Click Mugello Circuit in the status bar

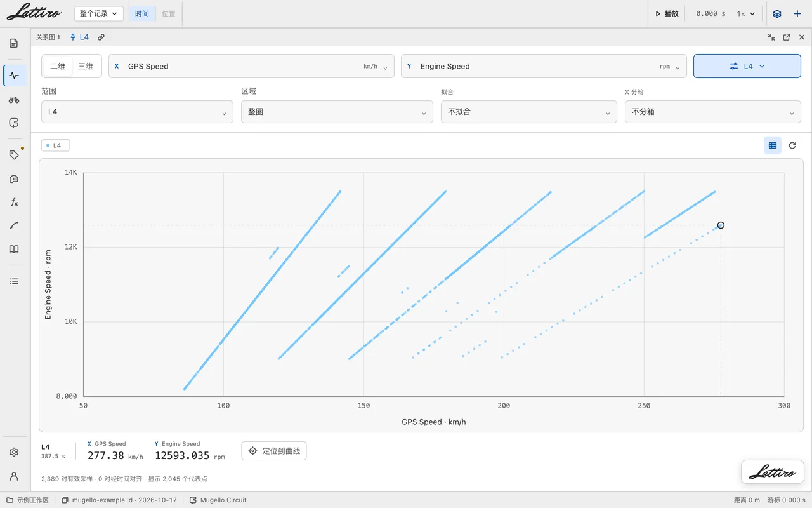pos(218,500)
